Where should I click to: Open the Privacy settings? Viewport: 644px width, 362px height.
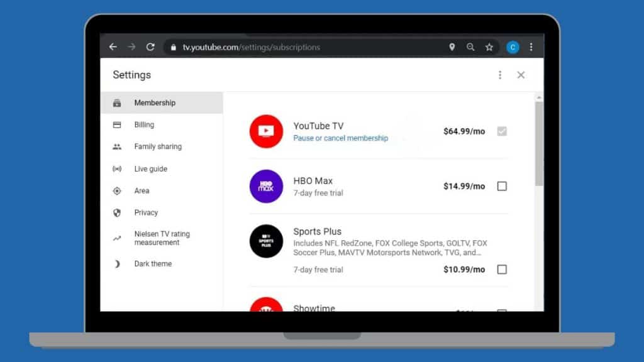(162, 212)
